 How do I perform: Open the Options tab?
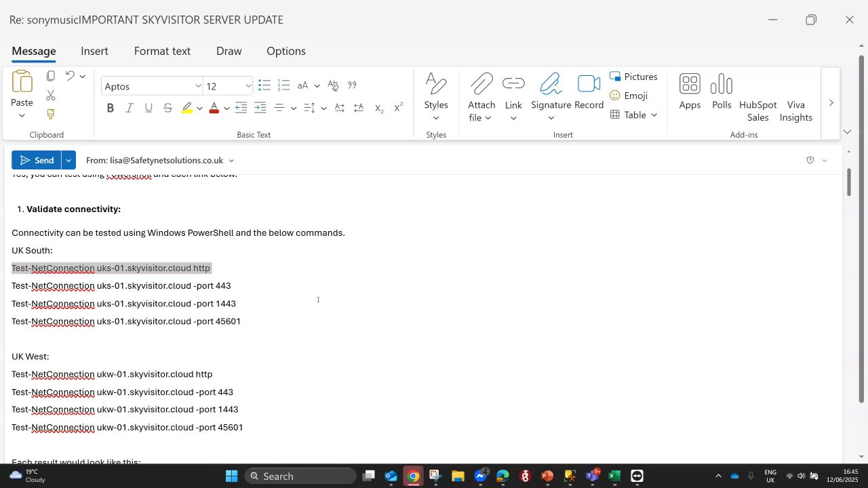[x=286, y=52]
